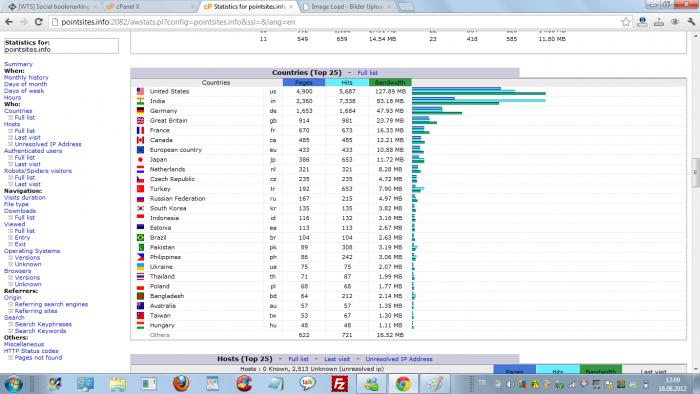Open the Referring search engines link

(51, 304)
